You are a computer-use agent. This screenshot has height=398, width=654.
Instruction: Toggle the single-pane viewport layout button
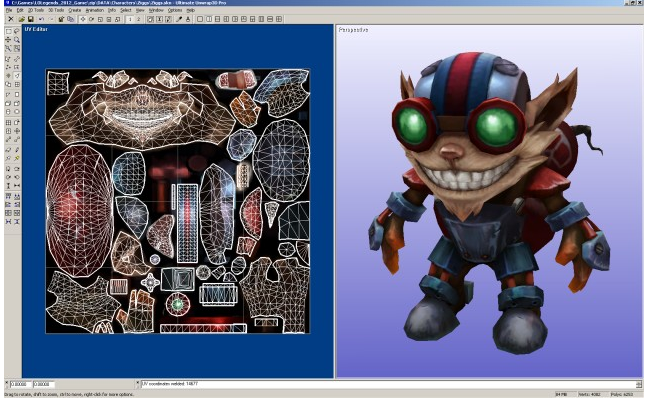(200, 19)
